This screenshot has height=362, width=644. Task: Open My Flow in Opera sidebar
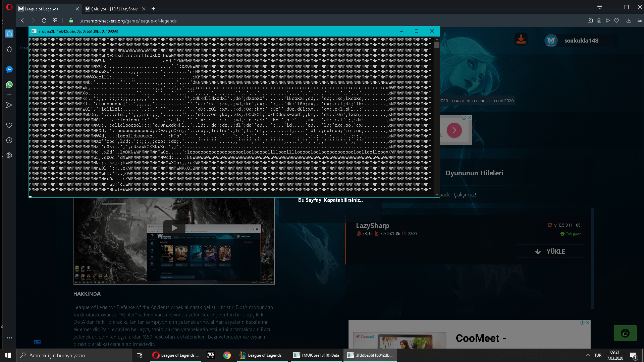click(x=9, y=105)
